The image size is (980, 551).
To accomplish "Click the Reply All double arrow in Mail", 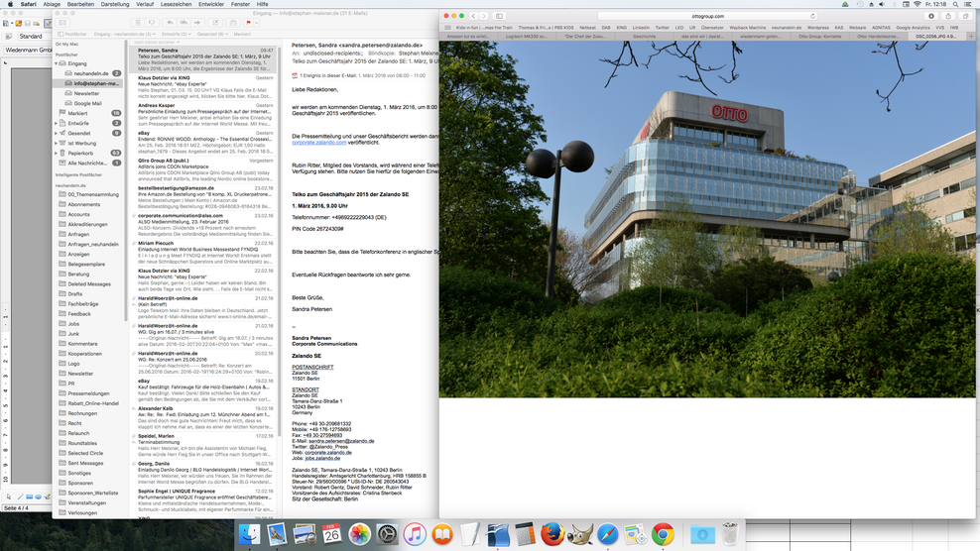I will pyautogui.click(x=184, y=23).
